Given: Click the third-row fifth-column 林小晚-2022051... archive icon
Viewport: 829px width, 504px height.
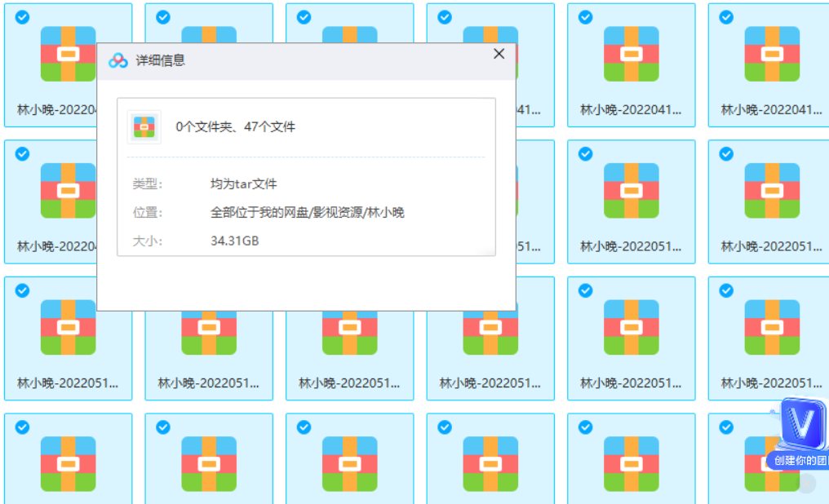Looking at the screenshot, I should coord(632,327).
